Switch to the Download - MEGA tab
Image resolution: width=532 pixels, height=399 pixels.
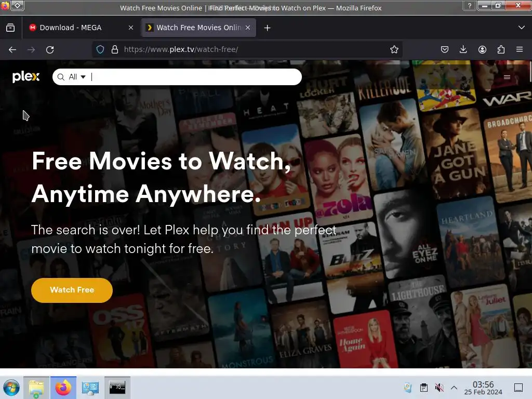pyautogui.click(x=82, y=28)
